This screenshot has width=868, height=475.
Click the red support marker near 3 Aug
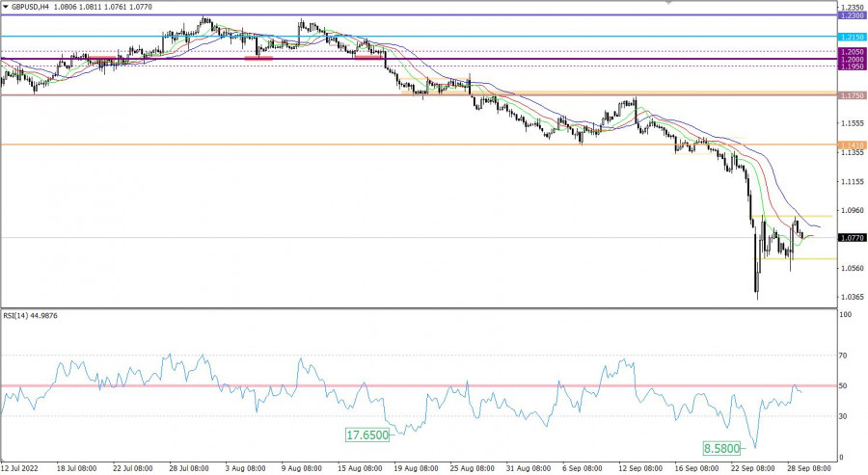point(258,58)
